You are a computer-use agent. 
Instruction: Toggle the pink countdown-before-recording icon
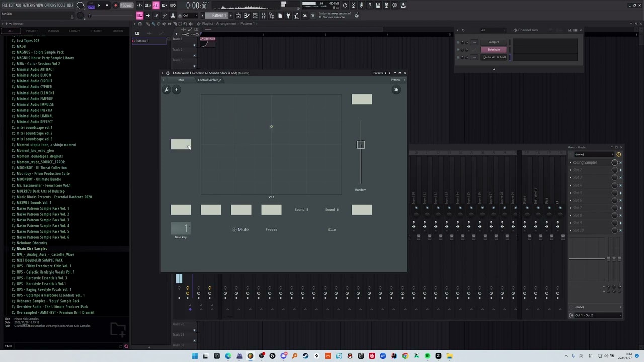point(156,5)
